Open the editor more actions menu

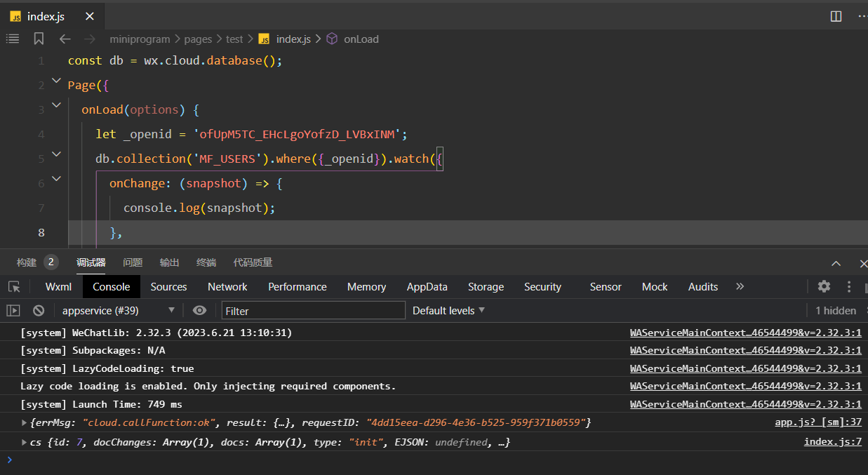[862, 16]
